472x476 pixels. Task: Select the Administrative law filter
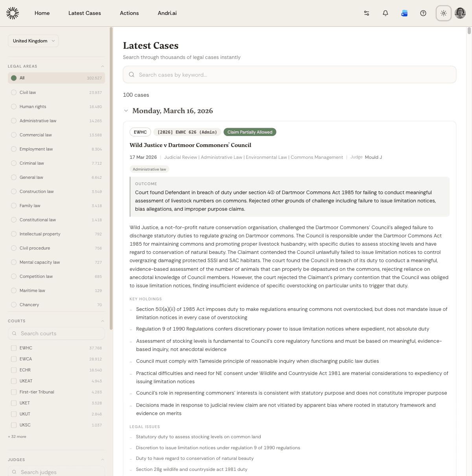(56, 121)
